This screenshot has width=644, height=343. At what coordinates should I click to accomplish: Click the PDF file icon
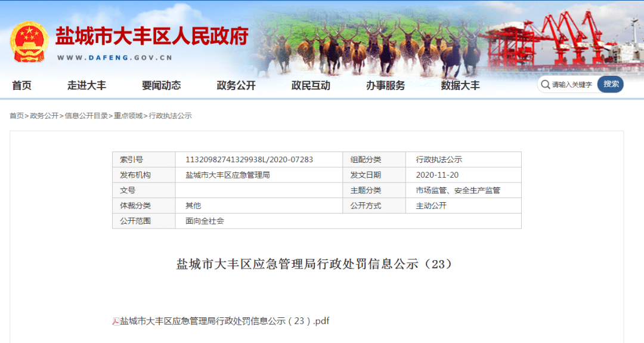[x=116, y=322]
